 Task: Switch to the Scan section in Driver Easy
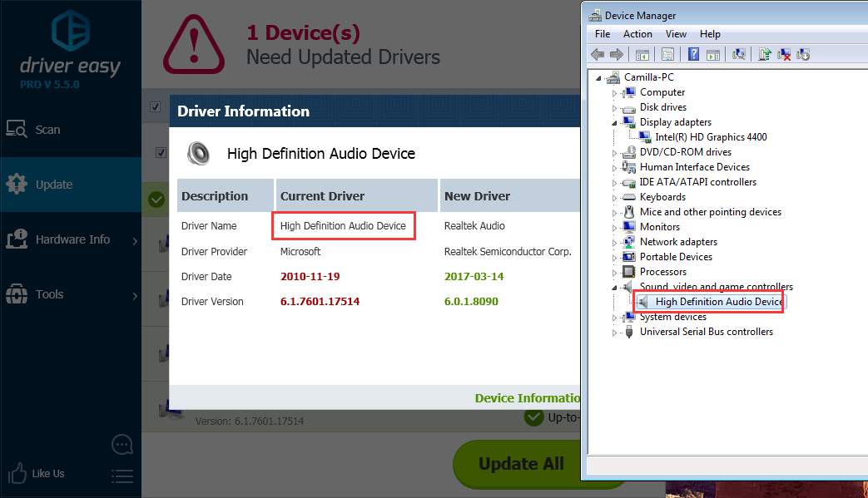click(71, 130)
